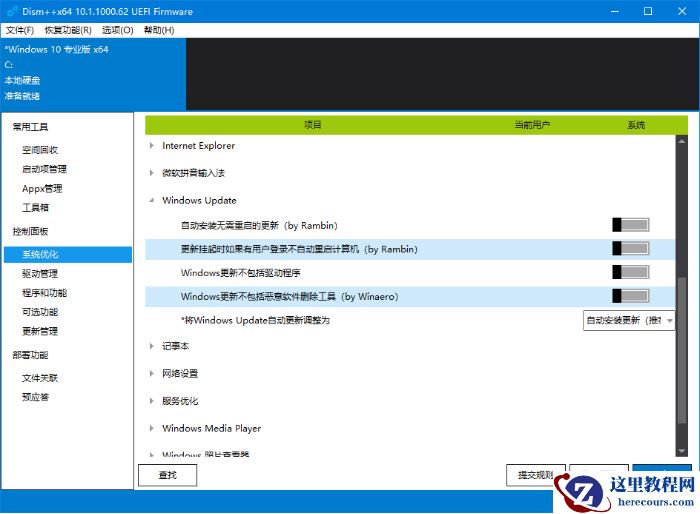Image resolution: width=700 pixels, height=514 pixels.
Task: Click the 当前用户 column header
Action: click(532, 125)
